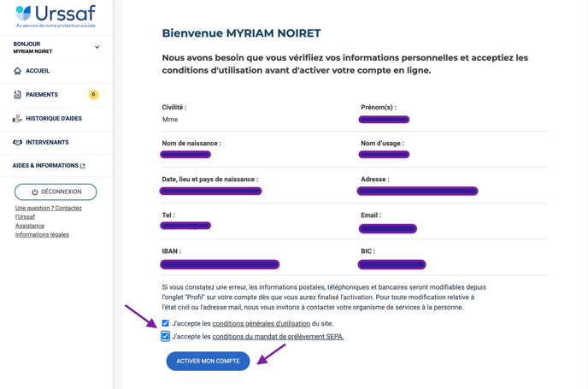Open the conditions du mandat de prélèvement SEPA link
The image size is (588, 389).
tap(278, 337)
